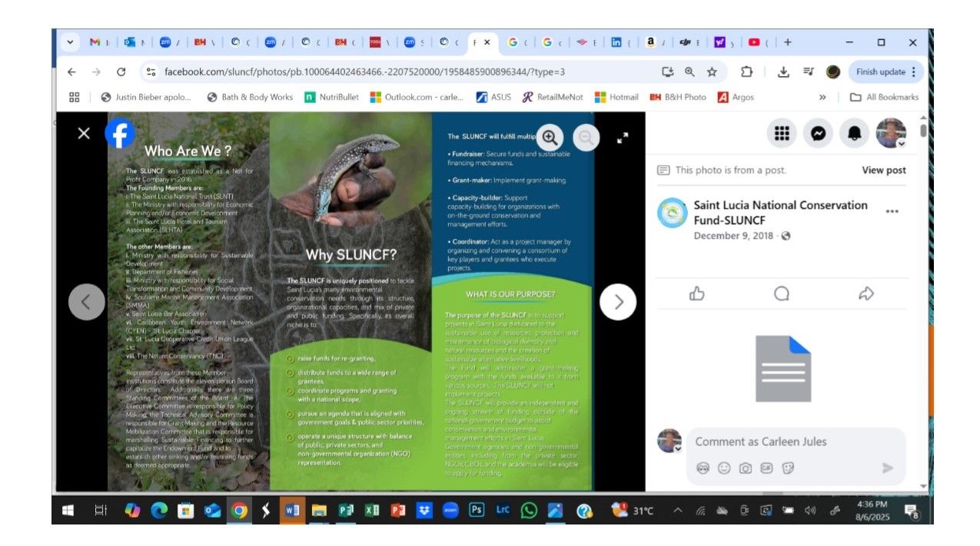The width and height of the screenshot is (980, 546).
Task: Add a GIF to the comment
Action: (x=766, y=468)
